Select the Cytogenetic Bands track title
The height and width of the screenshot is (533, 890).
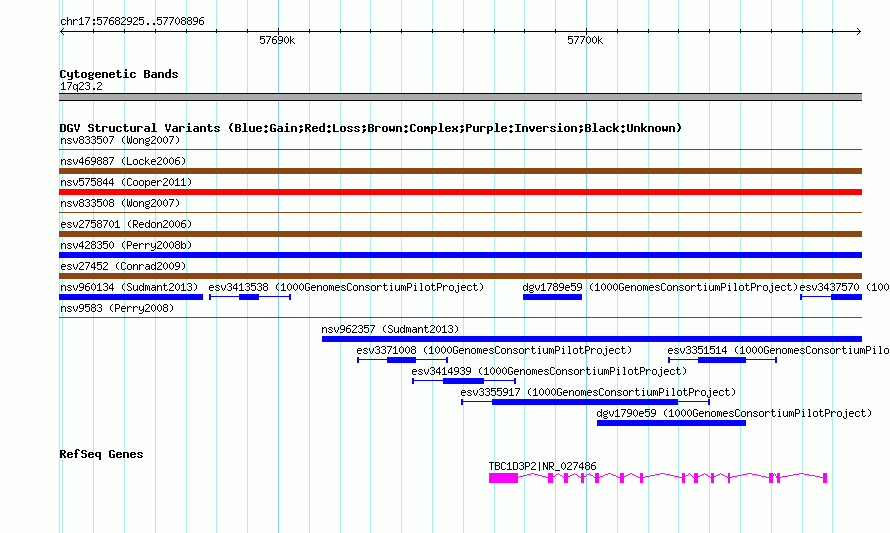[119, 74]
